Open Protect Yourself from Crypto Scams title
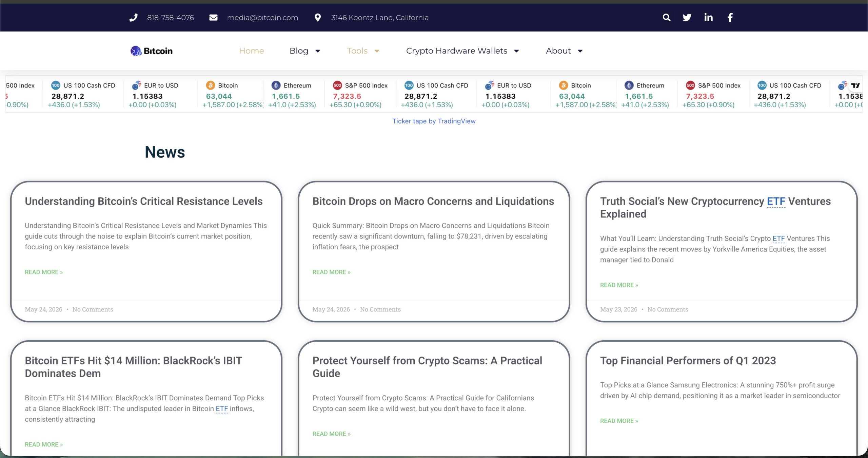 pos(427,367)
